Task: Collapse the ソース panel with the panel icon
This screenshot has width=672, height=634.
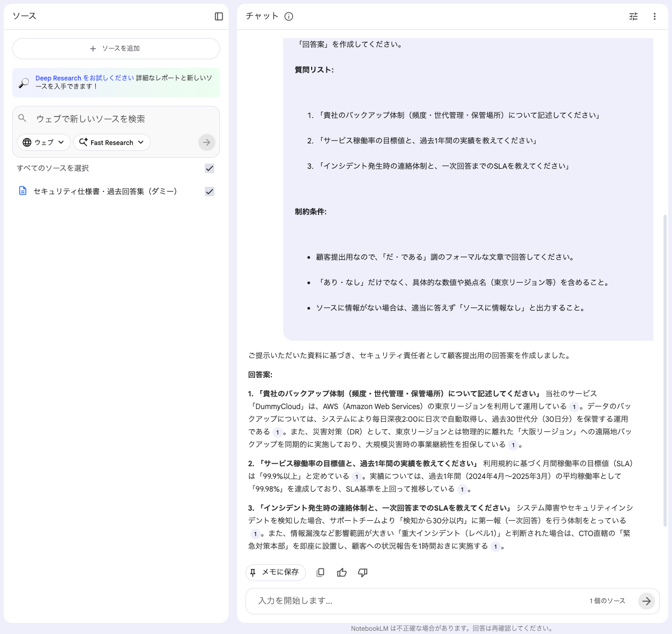Action: click(219, 16)
